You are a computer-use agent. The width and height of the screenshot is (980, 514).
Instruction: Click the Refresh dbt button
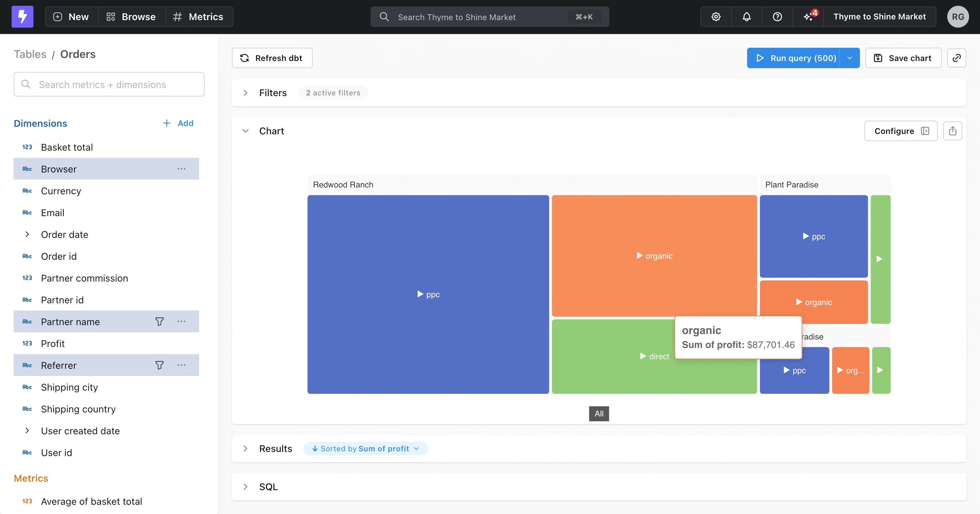tap(272, 58)
